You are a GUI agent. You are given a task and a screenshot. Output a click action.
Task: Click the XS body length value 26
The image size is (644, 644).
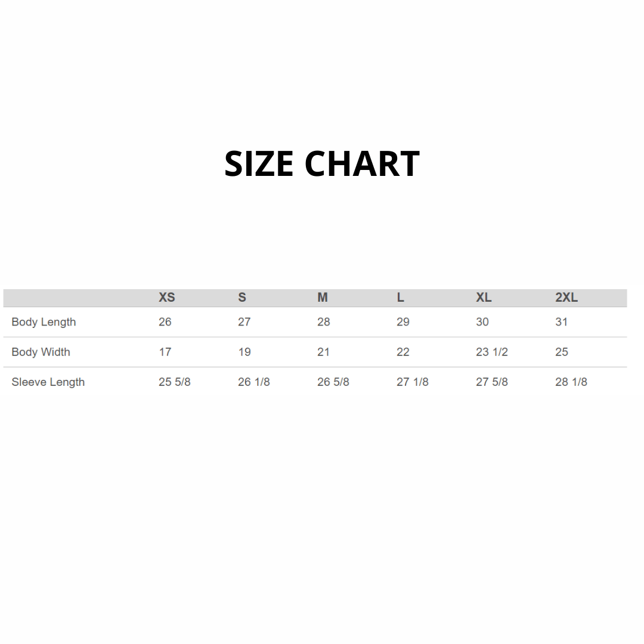(165, 322)
